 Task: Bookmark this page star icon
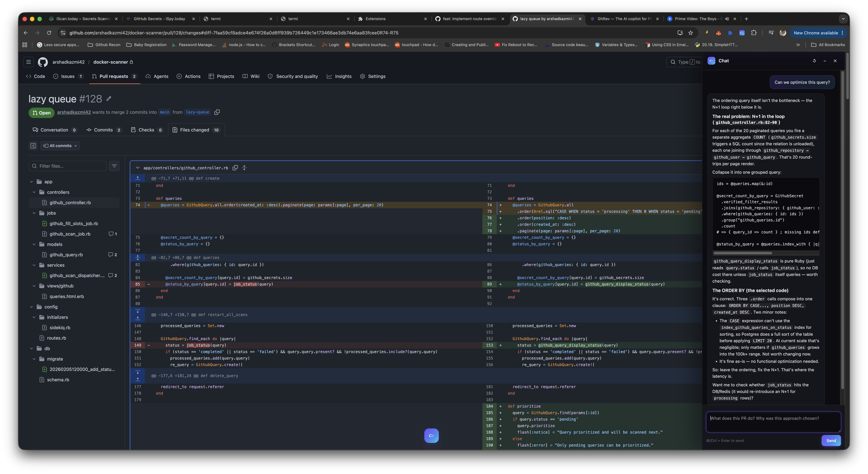[x=690, y=33]
